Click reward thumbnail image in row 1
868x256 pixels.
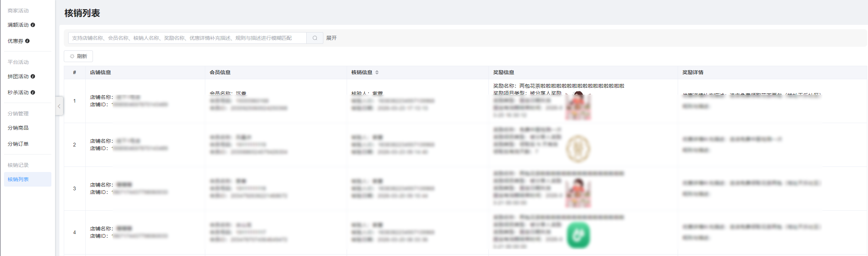tap(578, 106)
